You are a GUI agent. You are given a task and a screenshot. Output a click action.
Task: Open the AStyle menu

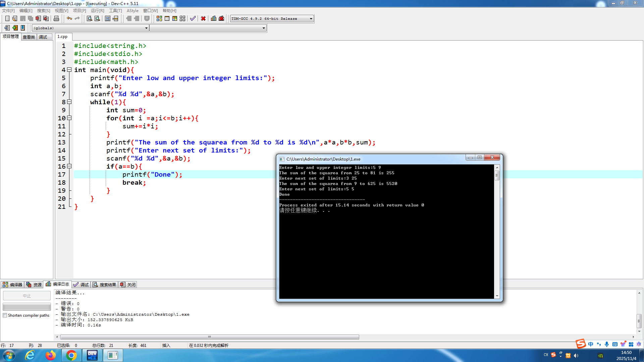tap(132, 11)
